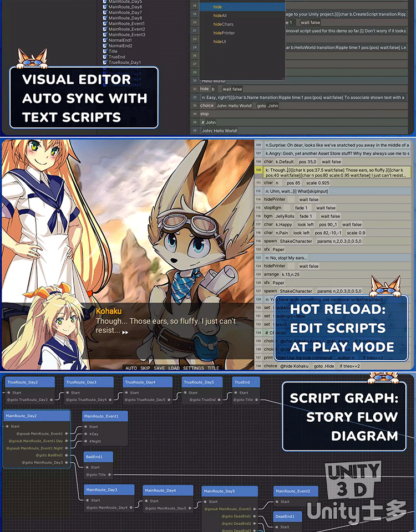Click 'n.Pain' field on line 118
Viewport: 416px width, 532px height.
282,233
